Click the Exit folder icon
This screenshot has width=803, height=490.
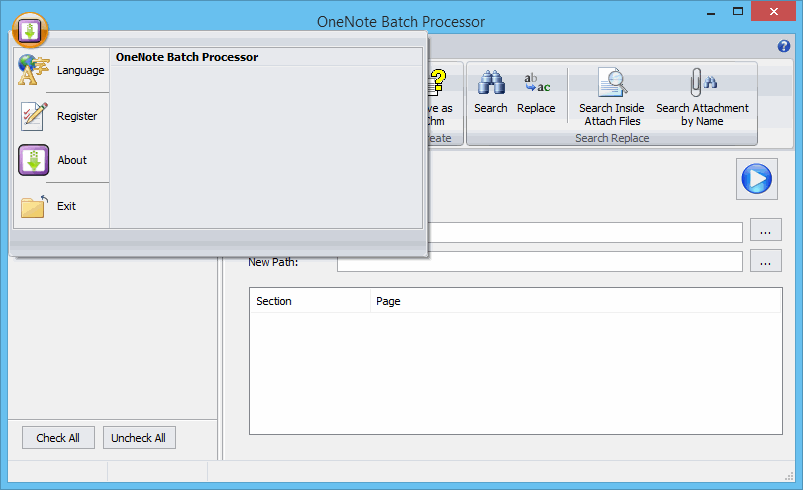click(34, 207)
